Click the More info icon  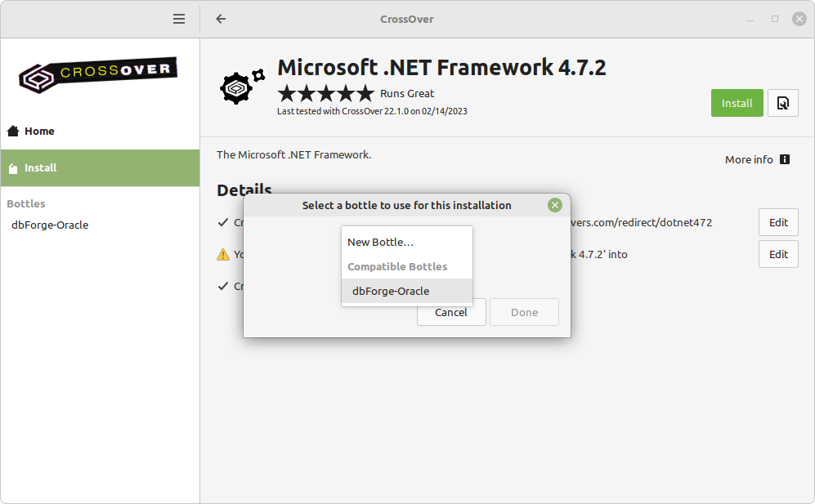[785, 159]
